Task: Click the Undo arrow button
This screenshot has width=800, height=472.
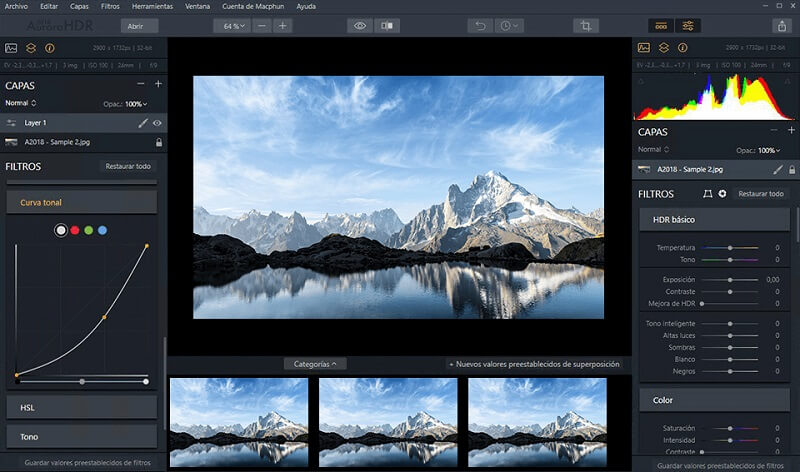Action: coord(480,25)
